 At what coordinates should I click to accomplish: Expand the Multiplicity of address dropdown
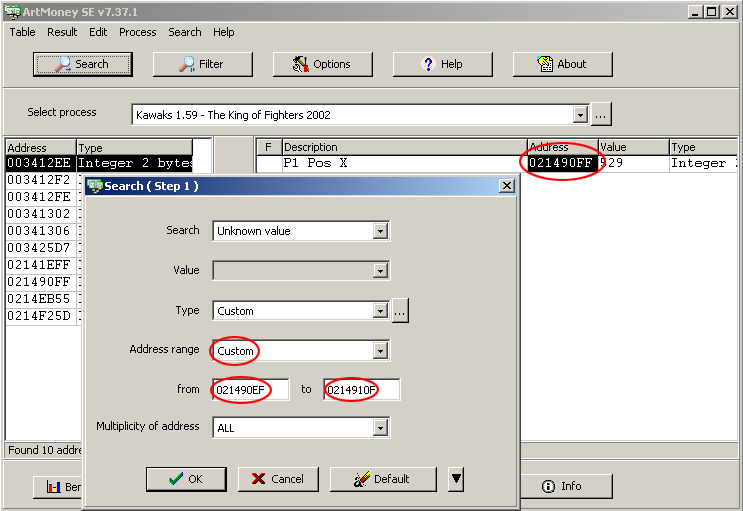(x=380, y=428)
